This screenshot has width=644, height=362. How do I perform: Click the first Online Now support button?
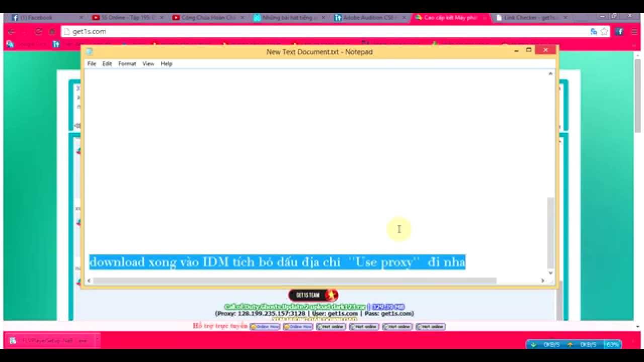[x=265, y=326]
